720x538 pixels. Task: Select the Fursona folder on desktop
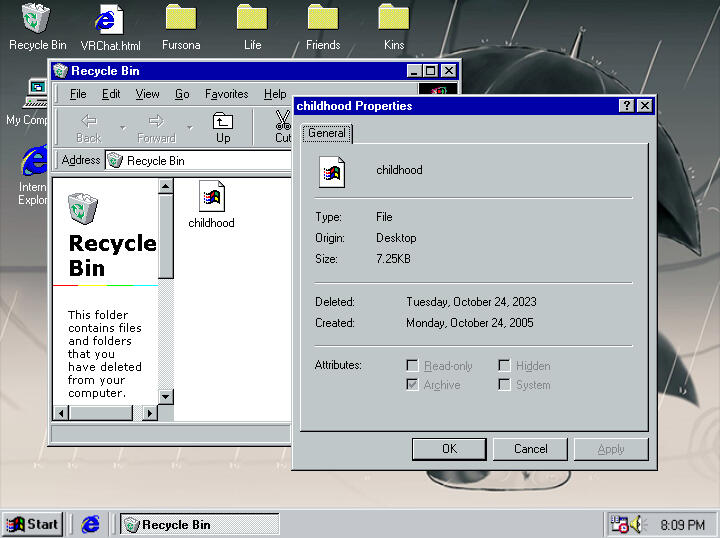pyautogui.click(x=181, y=19)
